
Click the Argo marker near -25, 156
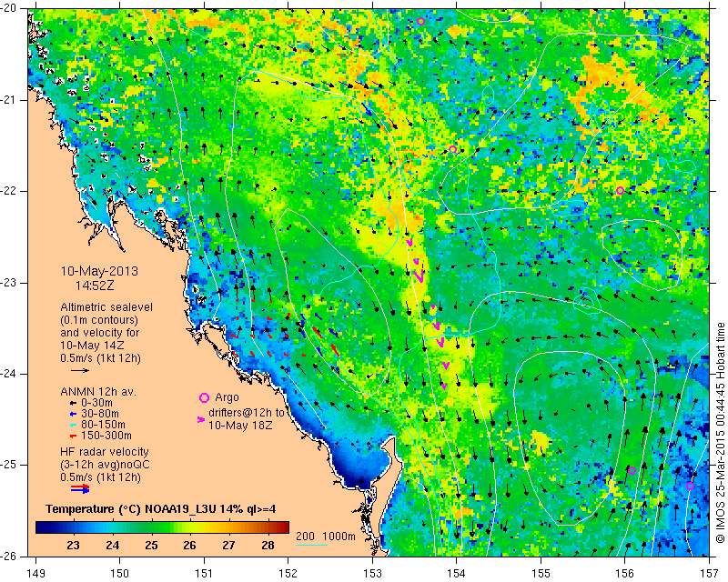click(632, 471)
